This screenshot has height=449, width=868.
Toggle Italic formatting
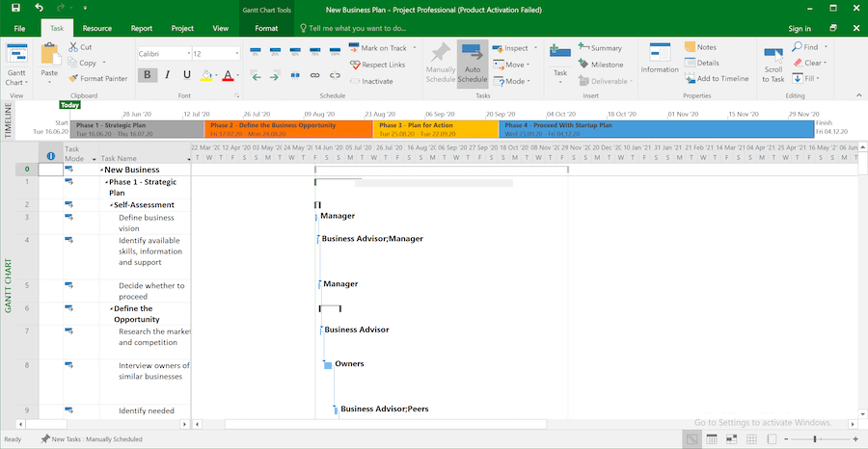coord(167,75)
